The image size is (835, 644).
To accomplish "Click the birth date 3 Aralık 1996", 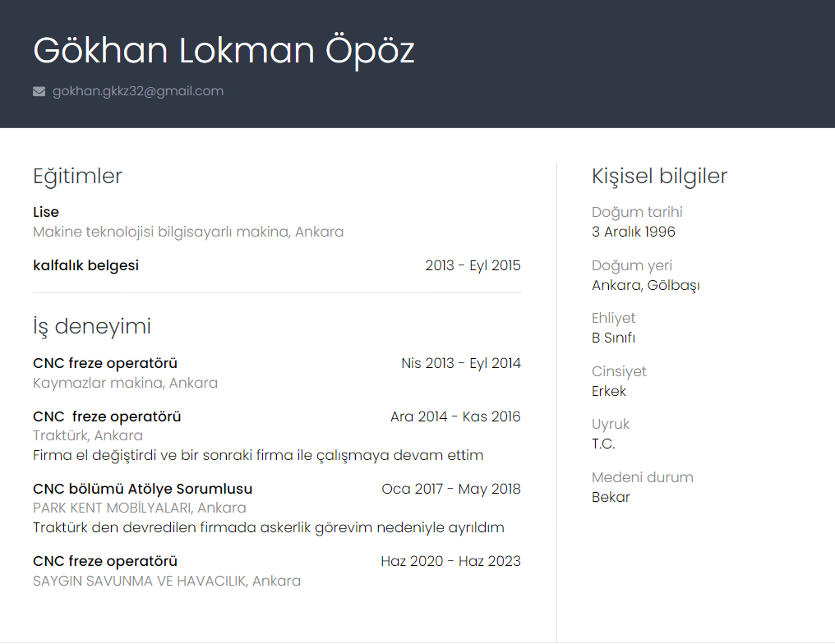I will pyautogui.click(x=633, y=232).
